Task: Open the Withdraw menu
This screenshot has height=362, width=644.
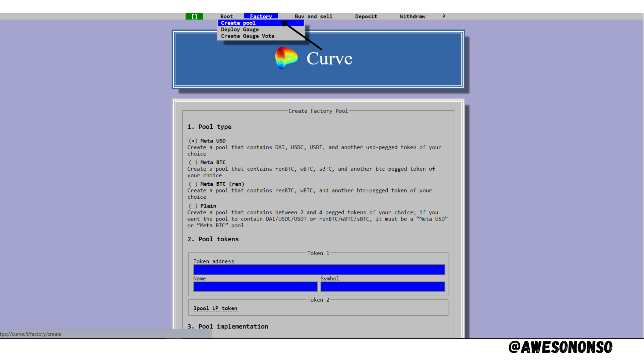Action: [x=413, y=16]
